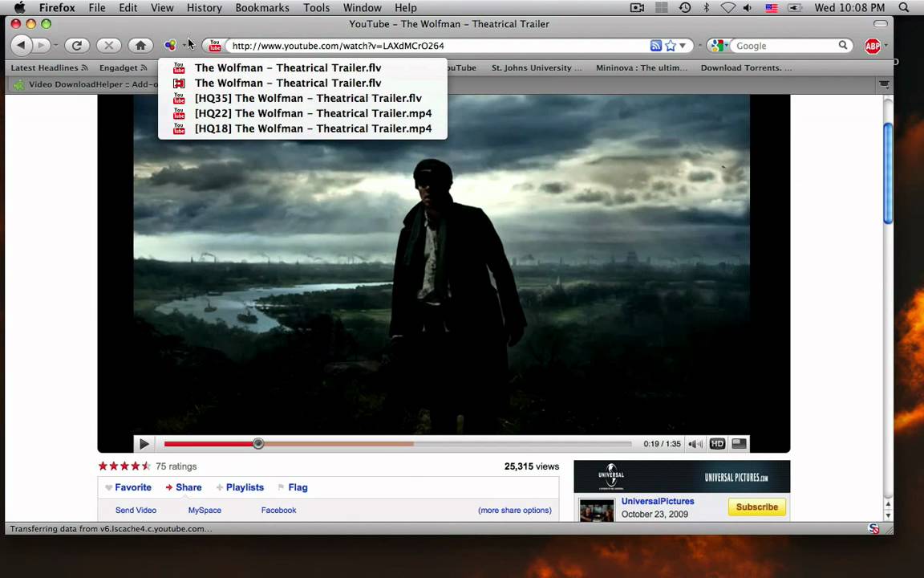
Task: Click the search magnifier in Google box
Action: [x=843, y=45]
